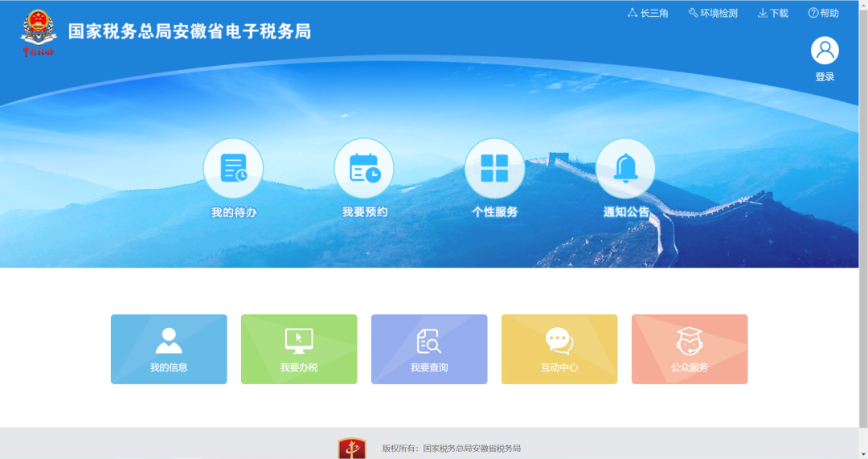The height and width of the screenshot is (459, 868).
Task: Click the China tax emblem logo
Action: [39, 33]
